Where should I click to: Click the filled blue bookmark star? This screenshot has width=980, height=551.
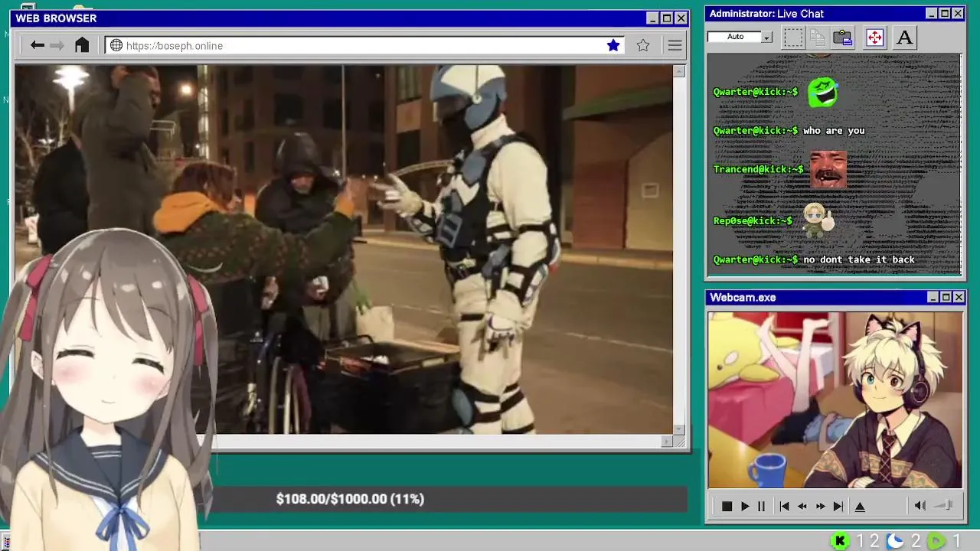pyautogui.click(x=613, y=45)
